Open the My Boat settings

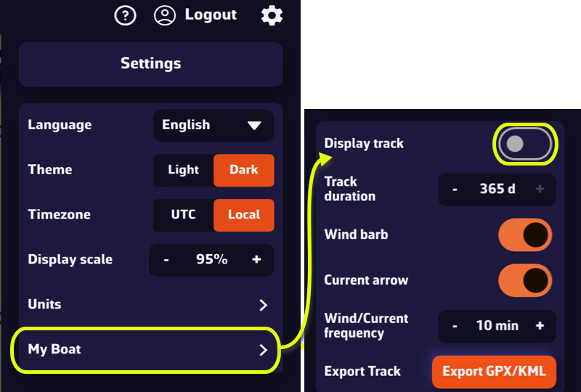coord(145,350)
